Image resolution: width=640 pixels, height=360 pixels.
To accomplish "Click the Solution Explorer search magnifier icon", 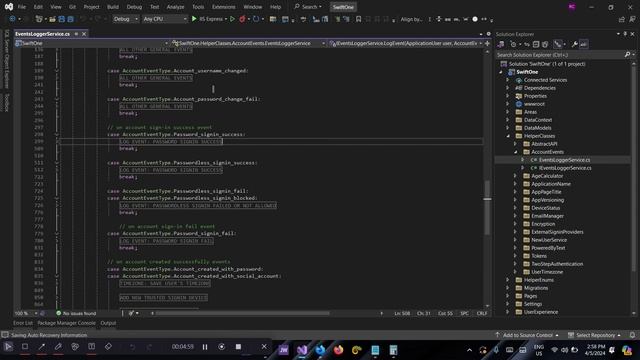I will (x=627, y=54).
